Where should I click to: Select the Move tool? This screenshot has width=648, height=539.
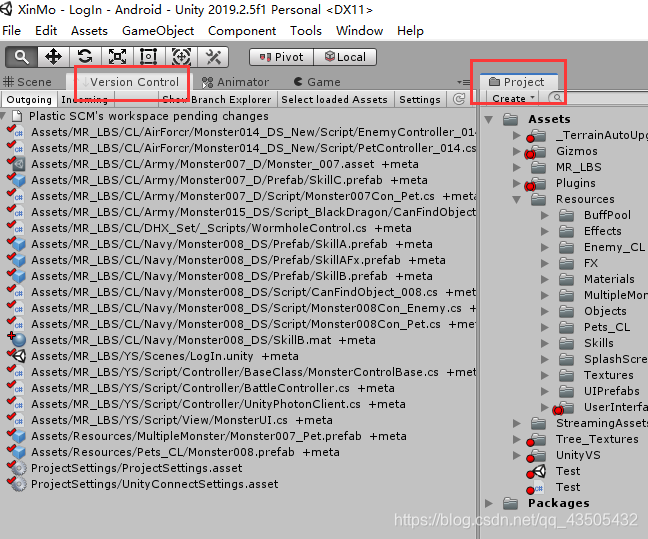[53, 57]
